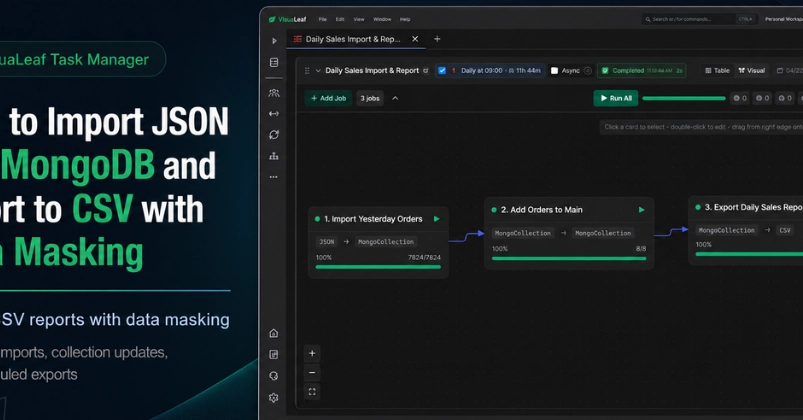Click the Completed status badge
Viewport: 803px width, 420px height.
click(x=642, y=71)
